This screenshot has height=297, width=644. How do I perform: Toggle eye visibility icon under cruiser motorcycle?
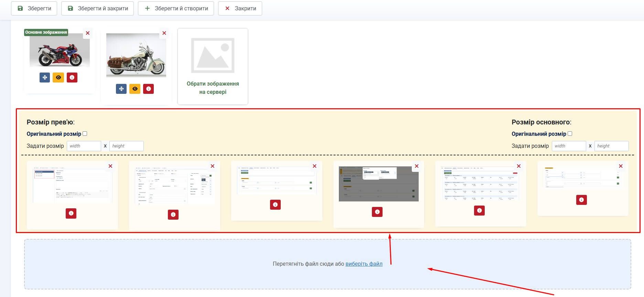pyautogui.click(x=135, y=89)
